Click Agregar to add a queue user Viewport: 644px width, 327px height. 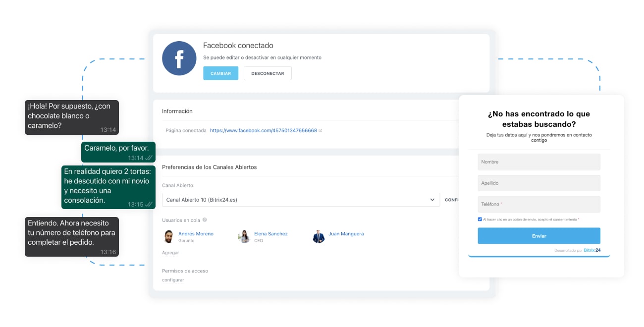tap(170, 253)
